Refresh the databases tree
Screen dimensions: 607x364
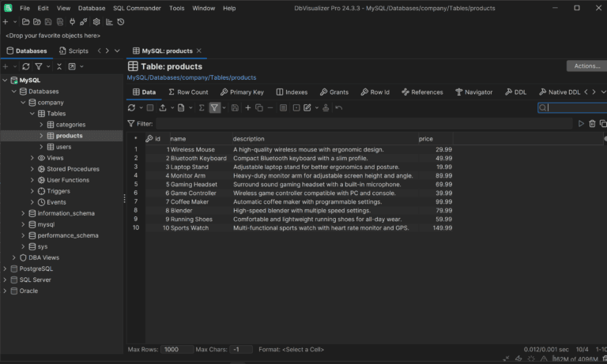(x=26, y=66)
